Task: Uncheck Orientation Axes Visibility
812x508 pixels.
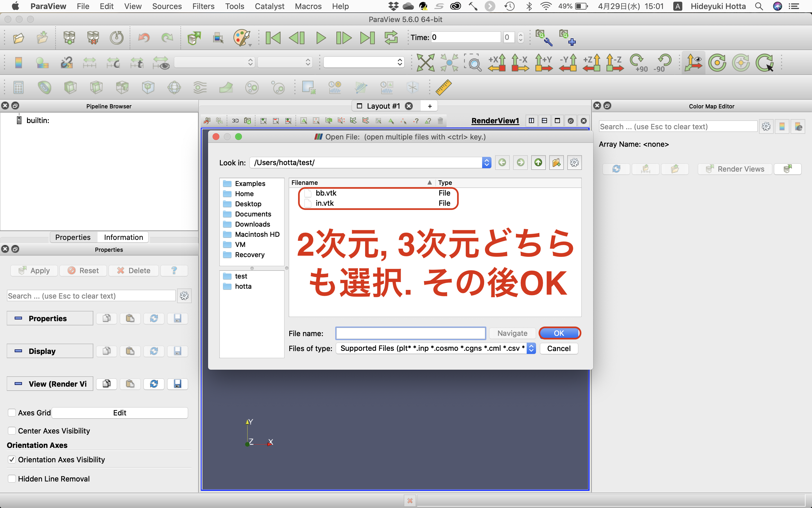Action: [x=12, y=459]
